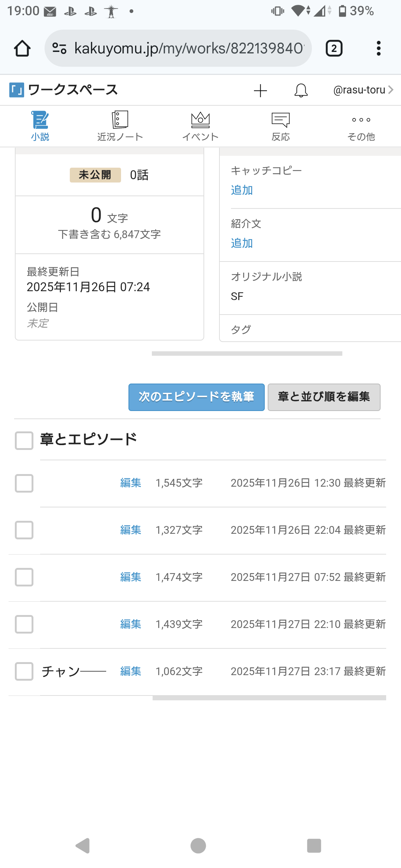Viewport: 401px width, 868px height.
Task: Open the 小説 novels tab icon
Action: click(x=40, y=120)
